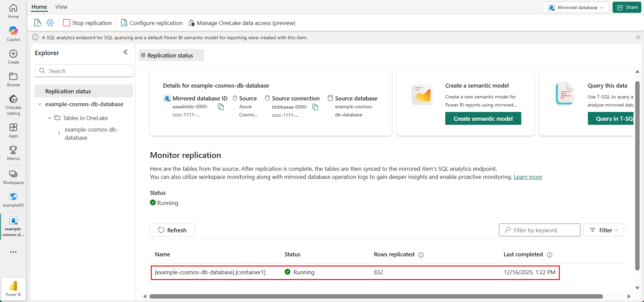Open the Learn more link
644x302 pixels.
527,177
